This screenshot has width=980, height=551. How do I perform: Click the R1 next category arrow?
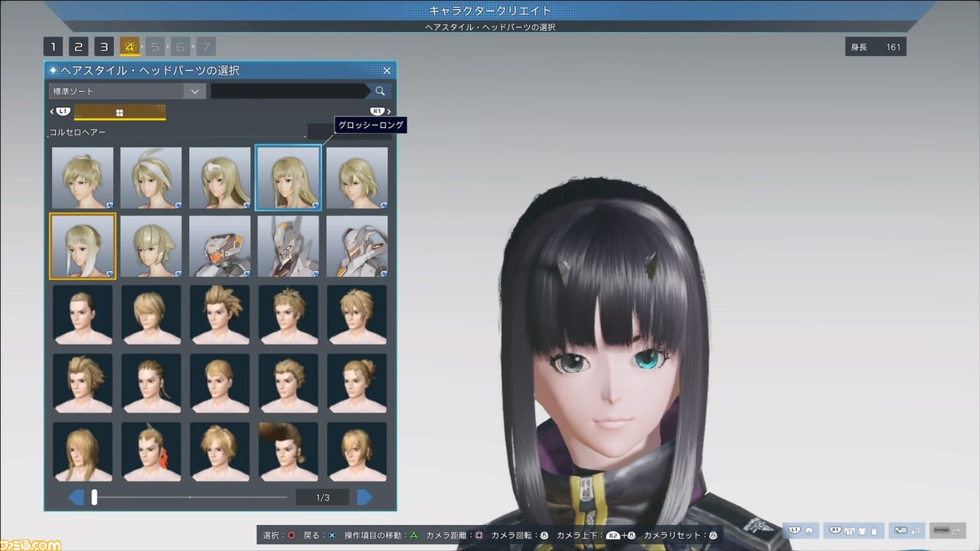381,112
